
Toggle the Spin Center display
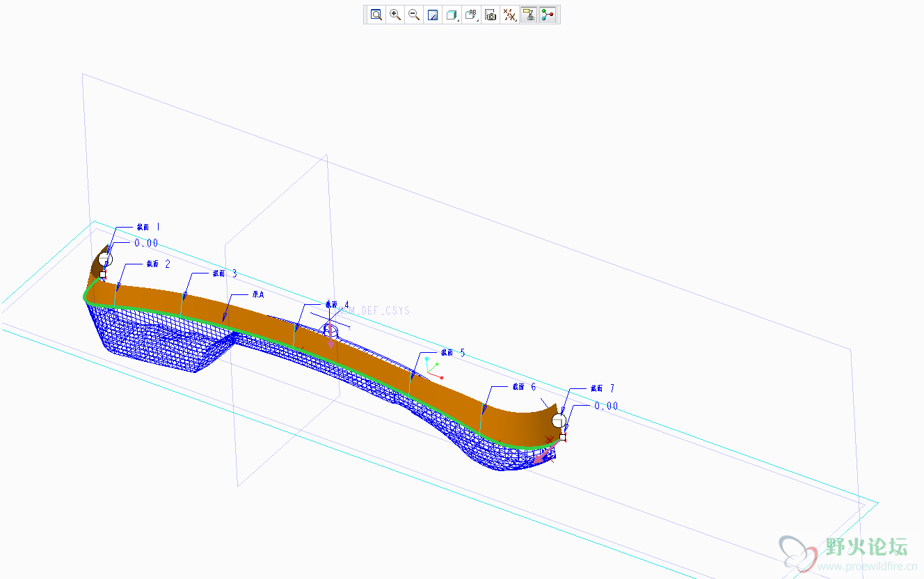(548, 15)
